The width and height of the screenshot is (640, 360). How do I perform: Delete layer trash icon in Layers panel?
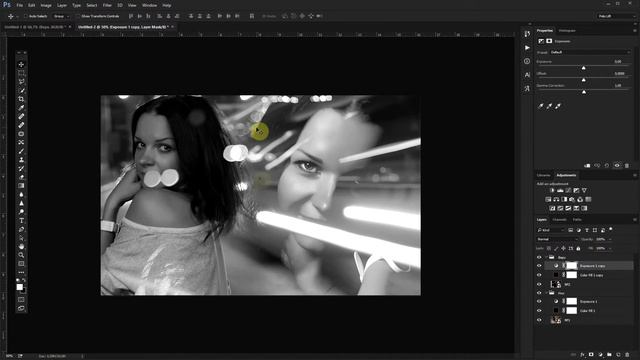[627, 355]
